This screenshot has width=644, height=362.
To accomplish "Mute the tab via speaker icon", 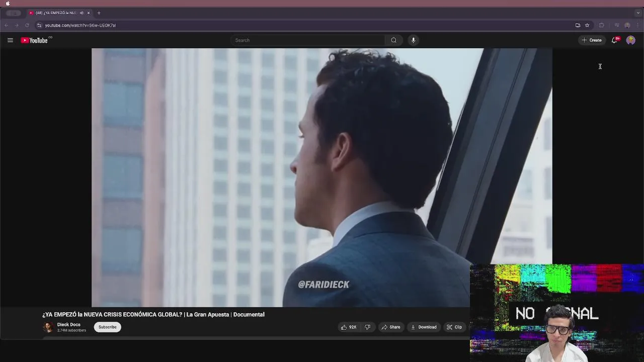I will tap(82, 13).
